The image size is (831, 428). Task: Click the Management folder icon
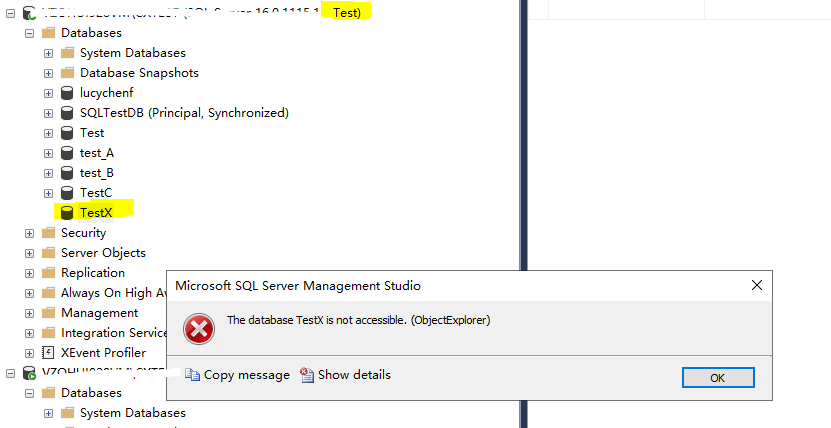coord(48,313)
